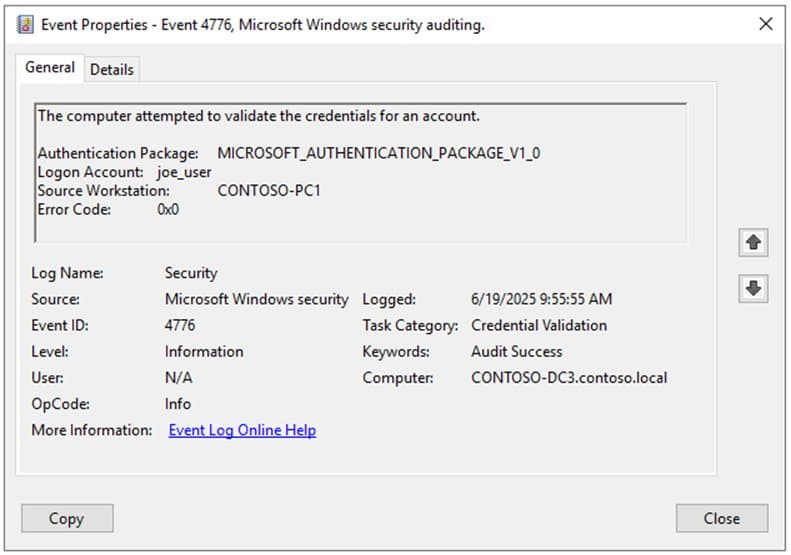Viewport: 791px width, 555px height.
Task: Select the User value N/A
Action: pyautogui.click(x=179, y=378)
